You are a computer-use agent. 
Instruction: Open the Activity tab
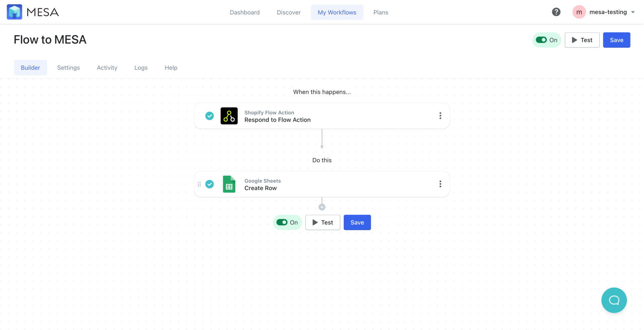click(107, 67)
